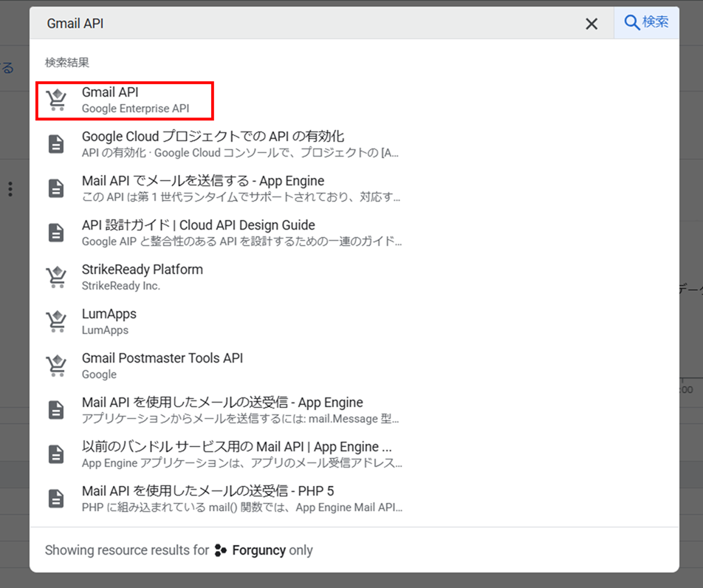The image size is (703, 588).
Task: Click the 検索結果 heading
Action: (x=66, y=62)
